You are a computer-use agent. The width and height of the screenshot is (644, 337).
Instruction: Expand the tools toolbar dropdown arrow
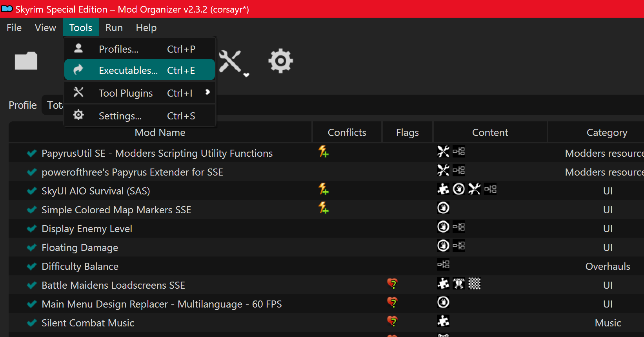tap(246, 75)
